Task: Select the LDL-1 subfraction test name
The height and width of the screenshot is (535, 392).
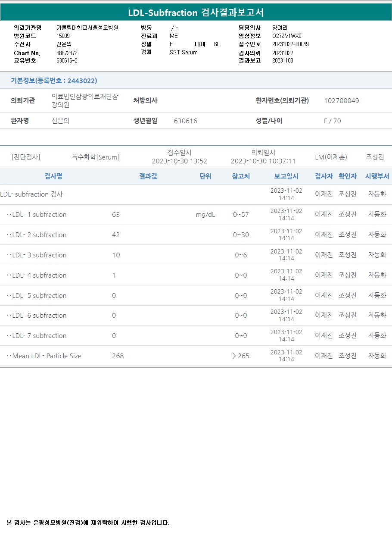Action: [x=39, y=215]
